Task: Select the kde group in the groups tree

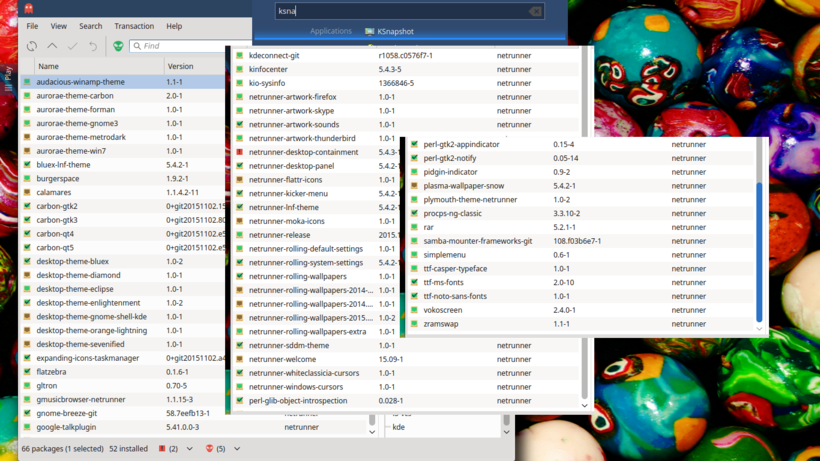Action: pos(398,427)
